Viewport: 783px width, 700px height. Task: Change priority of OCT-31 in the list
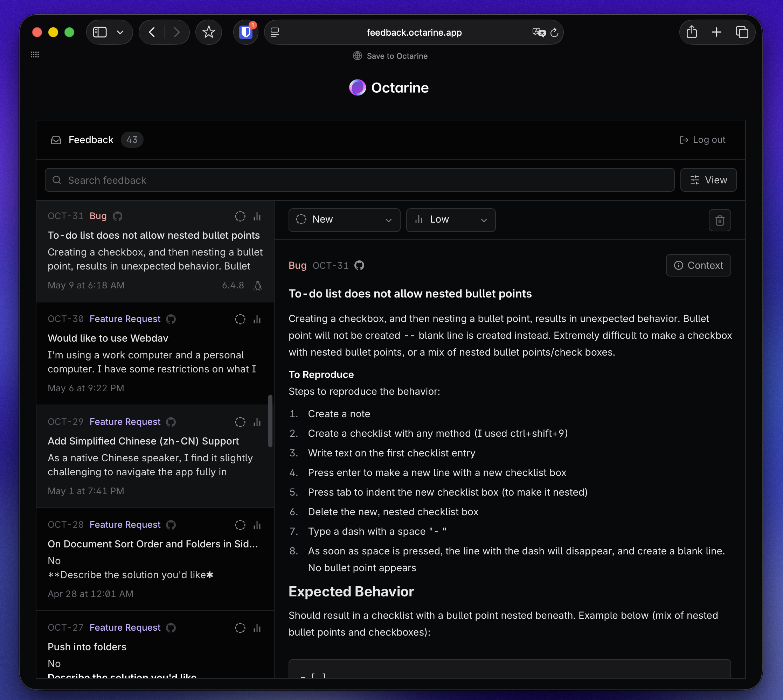[x=257, y=217]
